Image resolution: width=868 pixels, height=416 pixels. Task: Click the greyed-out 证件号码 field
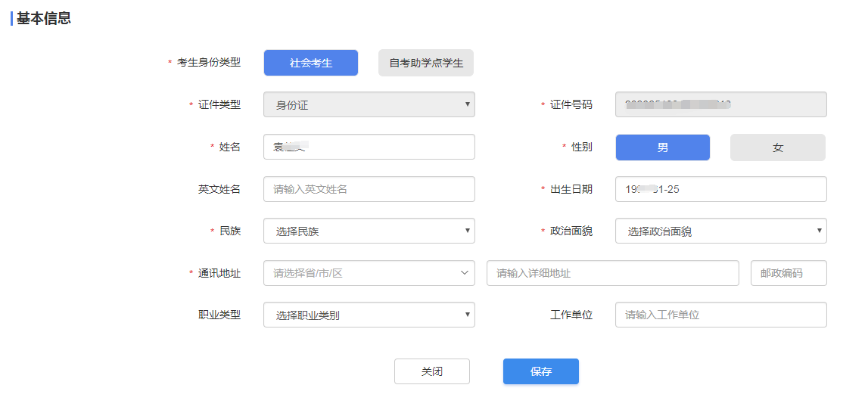pyautogui.click(x=720, y=105)
